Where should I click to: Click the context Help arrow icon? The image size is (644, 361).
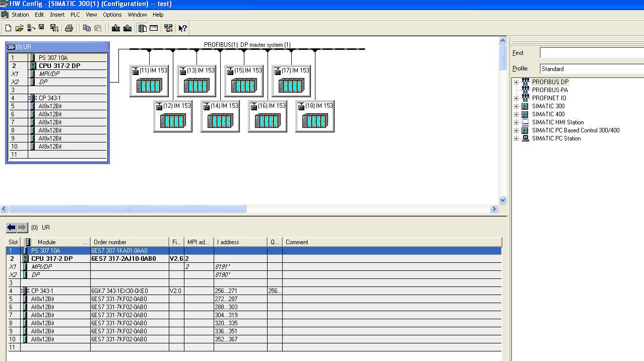[x=183, y=28]
